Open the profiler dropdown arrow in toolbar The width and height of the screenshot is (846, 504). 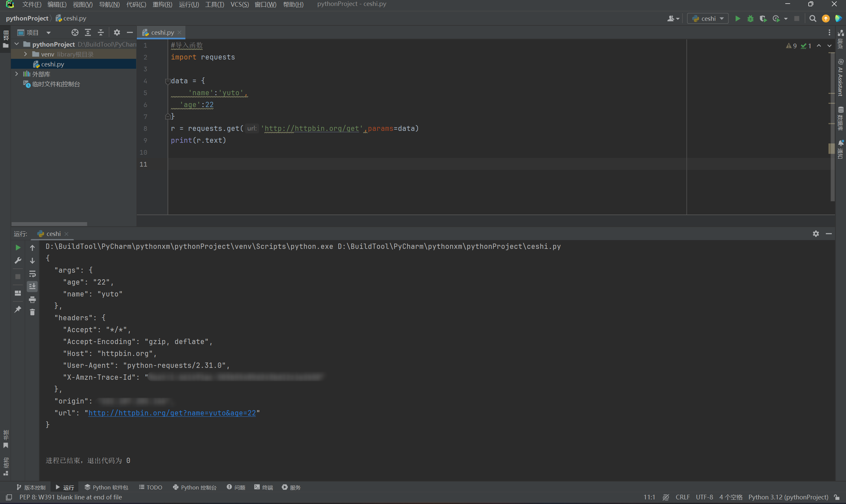[786, 19]
